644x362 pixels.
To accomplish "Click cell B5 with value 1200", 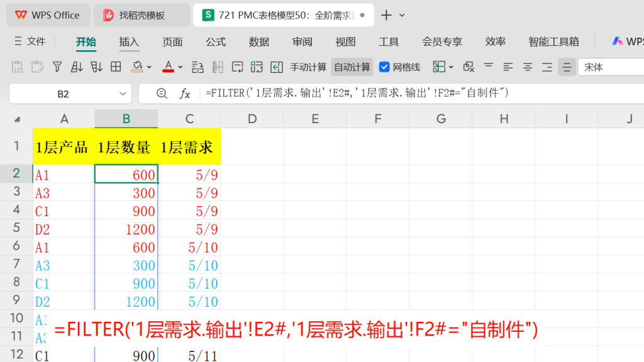I will click(x=126, y=229).
